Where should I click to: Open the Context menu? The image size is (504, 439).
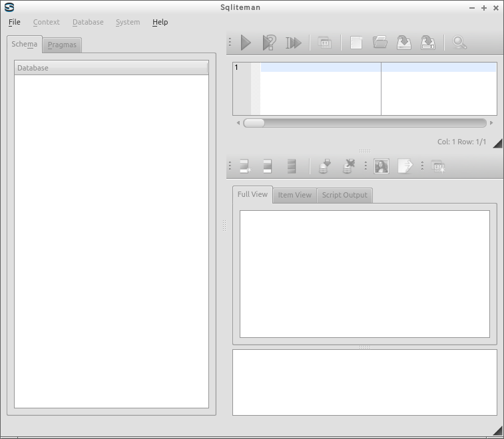[47, 22]
